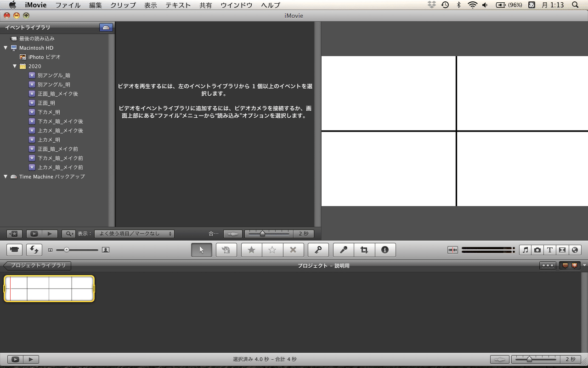
Task: Open the ファイル menu
Action: [68, 5]
